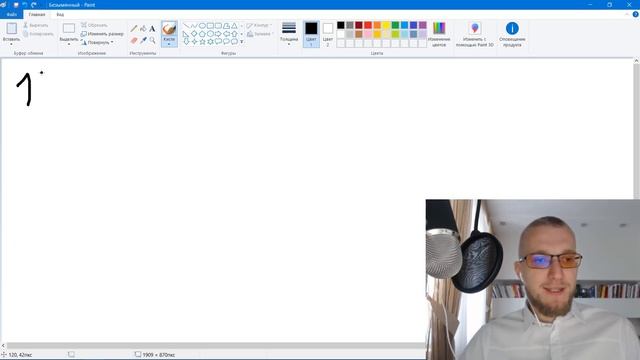
Task: Choose the Six-point star shape
Action: [210, 42]
